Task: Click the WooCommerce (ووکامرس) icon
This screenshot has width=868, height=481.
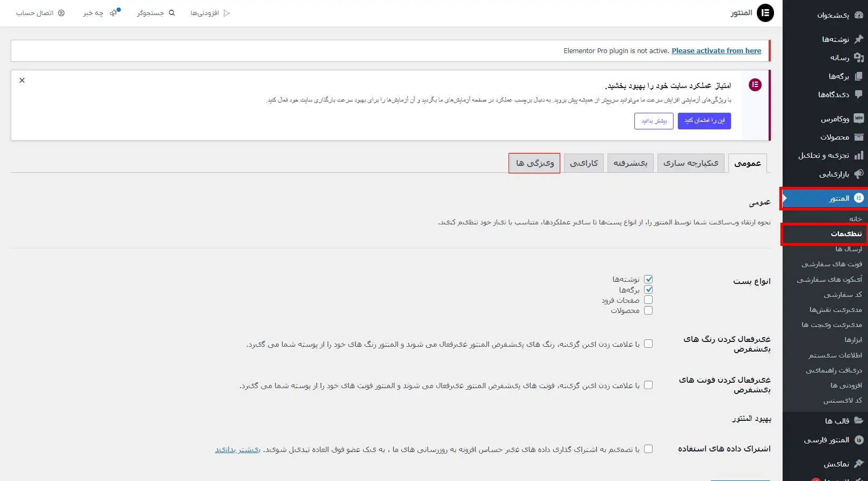Action: coord(858,119)
